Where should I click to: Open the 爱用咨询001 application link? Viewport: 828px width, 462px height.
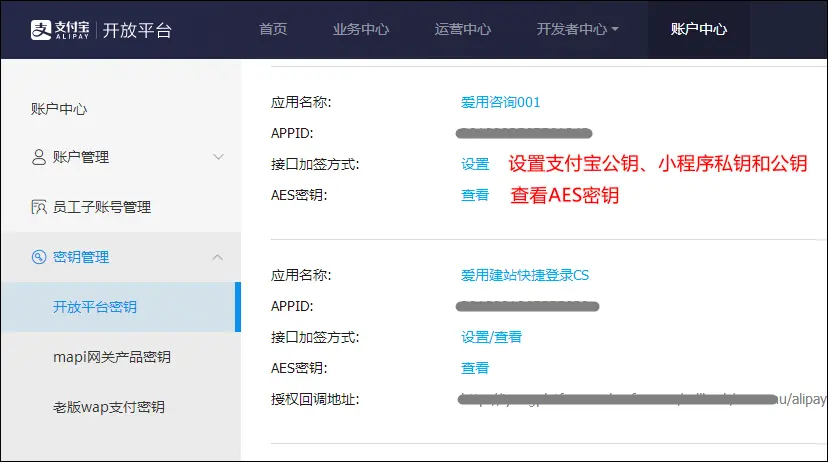pyautogui.click(x=500, y=102)
